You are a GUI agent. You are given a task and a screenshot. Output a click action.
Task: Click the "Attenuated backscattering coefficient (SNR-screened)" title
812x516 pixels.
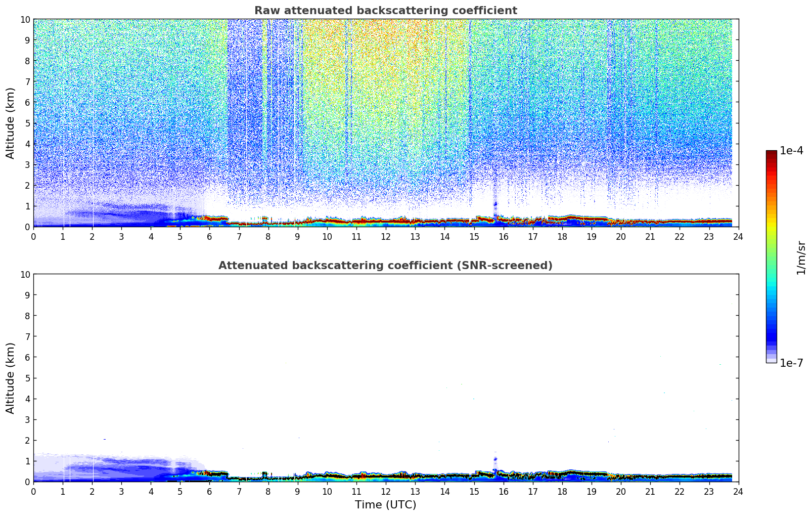385,266
